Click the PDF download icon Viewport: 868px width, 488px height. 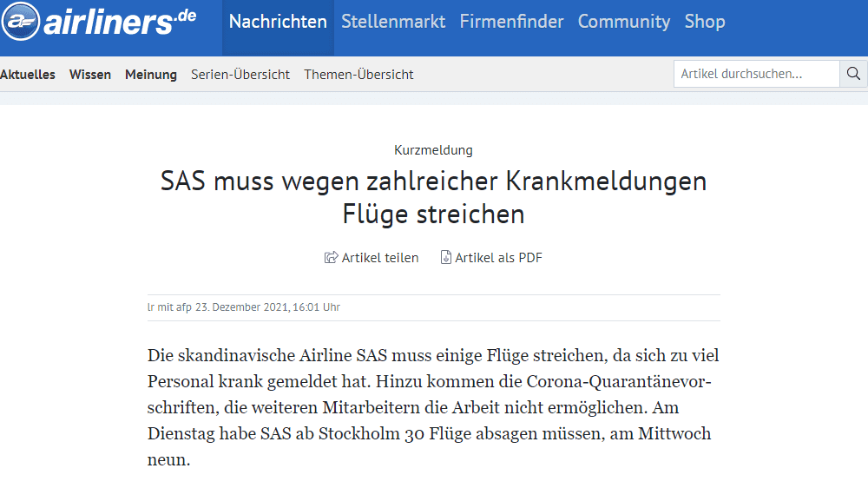pos(445,258)
